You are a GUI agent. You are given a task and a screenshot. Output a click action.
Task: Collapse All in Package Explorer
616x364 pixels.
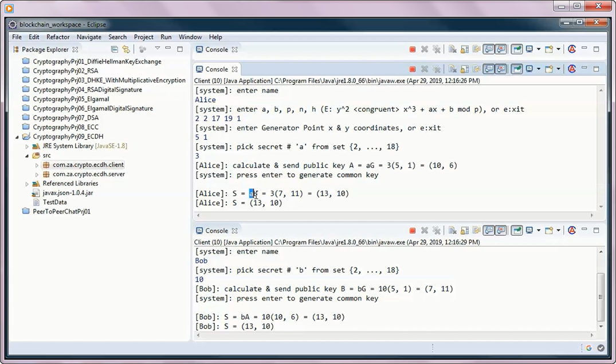(115, 49)
